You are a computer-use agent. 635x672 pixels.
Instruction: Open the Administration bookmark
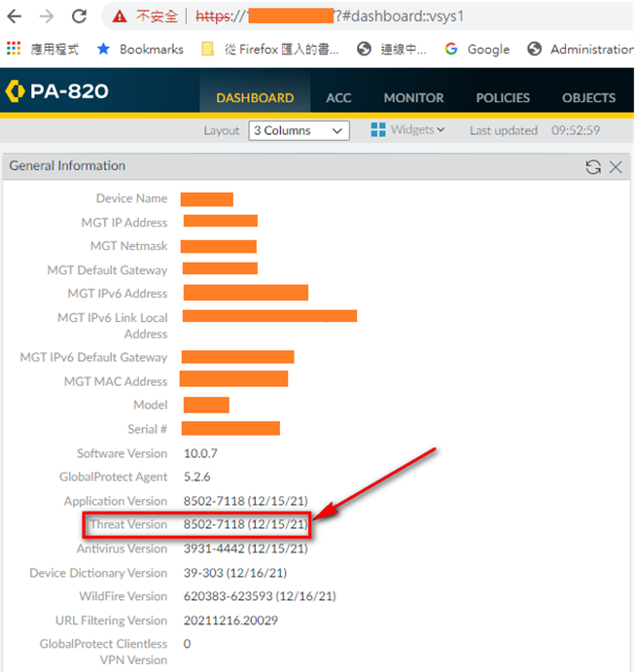(x=581, y=50)
